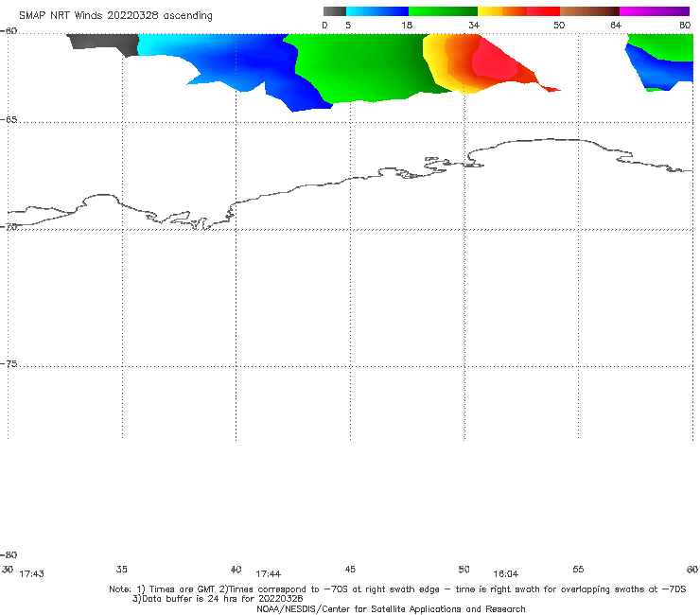The image size is (700, 615).
Task: Click the colorbar label 64
Action: click(x=616, y=25)
